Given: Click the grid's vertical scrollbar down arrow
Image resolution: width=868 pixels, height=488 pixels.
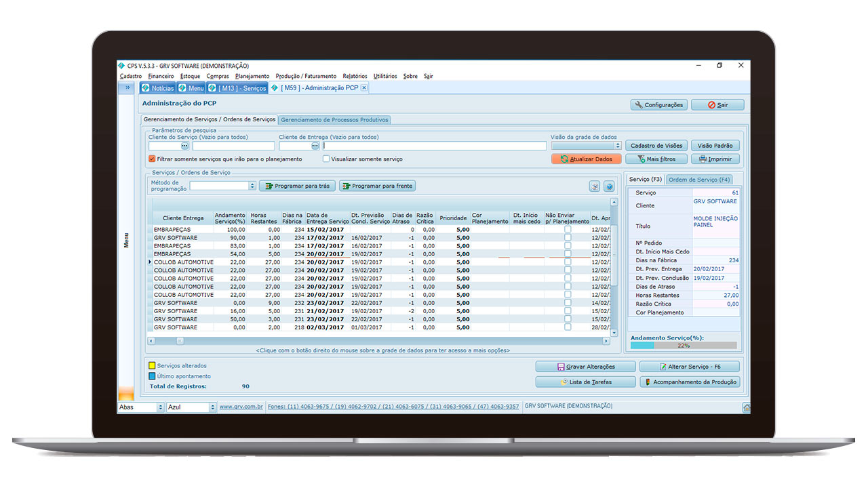Looking at the screenshot, I should [x=614, y=333].
